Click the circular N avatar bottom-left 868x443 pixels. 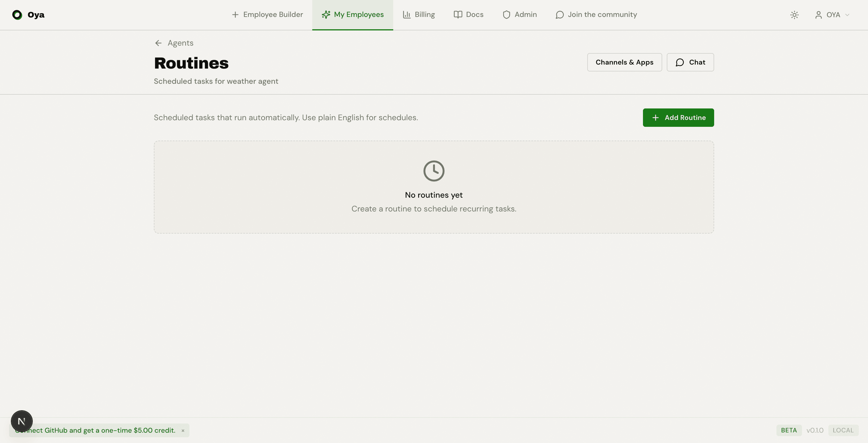coord(22,421)
